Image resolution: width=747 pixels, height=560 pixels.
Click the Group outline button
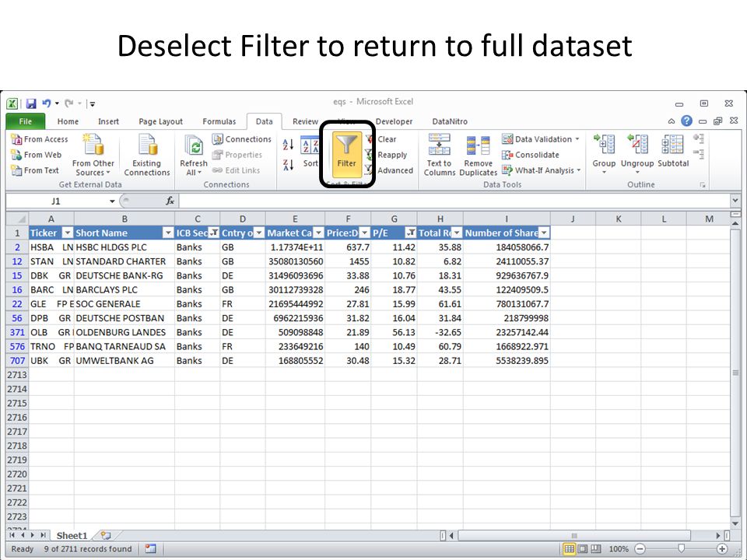604,153
